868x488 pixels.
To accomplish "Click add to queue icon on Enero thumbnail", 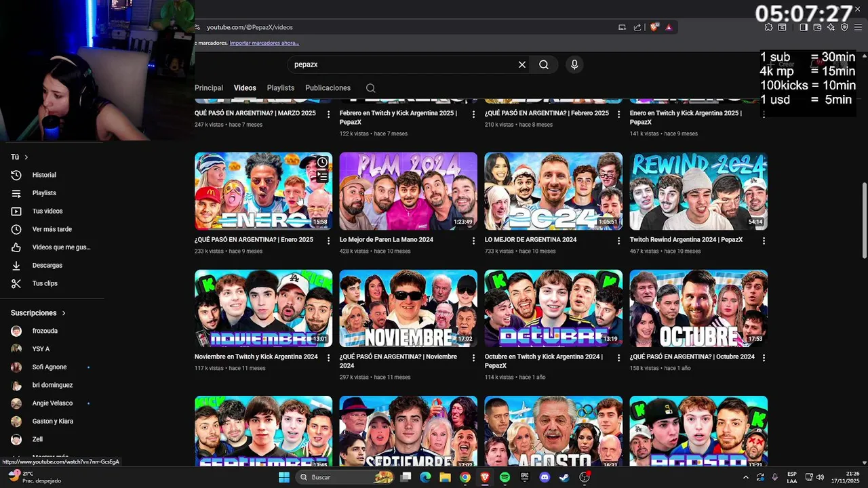I will (322, 176).
